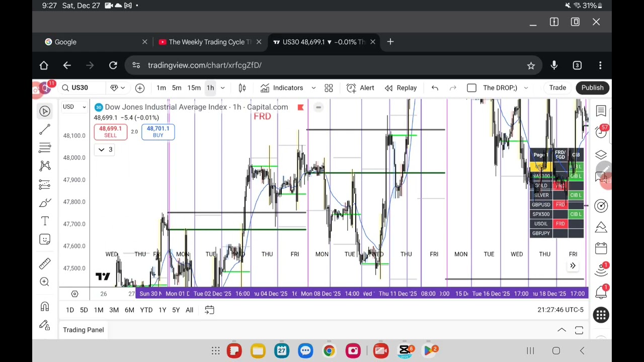
Task: Undo the last chart action
Action: click(x=435, y=88)
